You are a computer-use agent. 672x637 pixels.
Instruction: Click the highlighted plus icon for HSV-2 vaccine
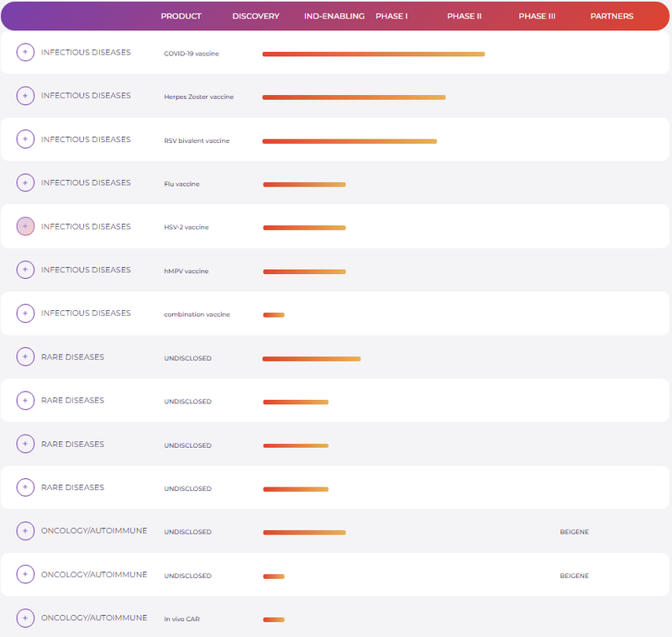[x=25, y=226]
